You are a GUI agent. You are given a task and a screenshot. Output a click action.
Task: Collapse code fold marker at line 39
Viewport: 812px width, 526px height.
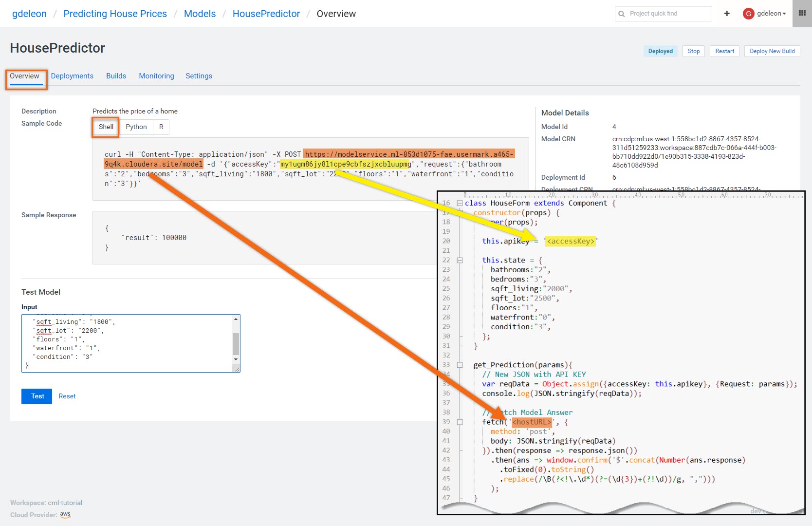click(460, 422)
